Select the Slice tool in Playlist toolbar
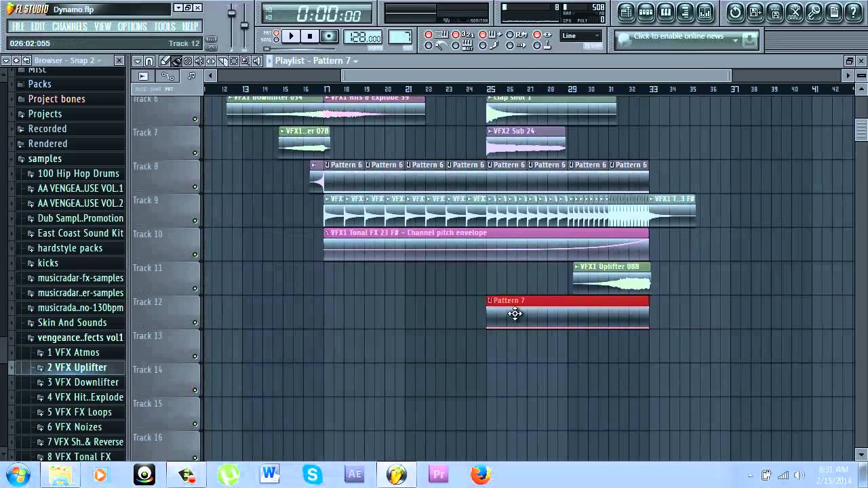 tap(222, 62)
